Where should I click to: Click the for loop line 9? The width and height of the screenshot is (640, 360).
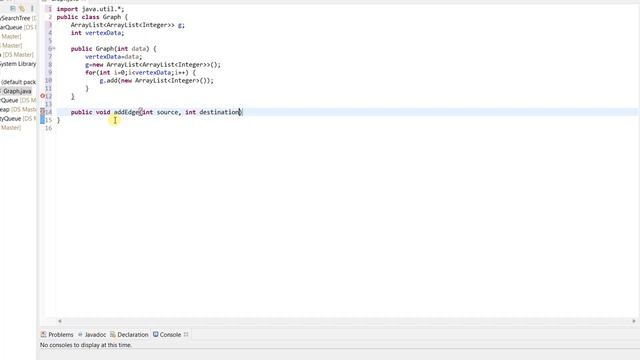(x=140, y=72)
